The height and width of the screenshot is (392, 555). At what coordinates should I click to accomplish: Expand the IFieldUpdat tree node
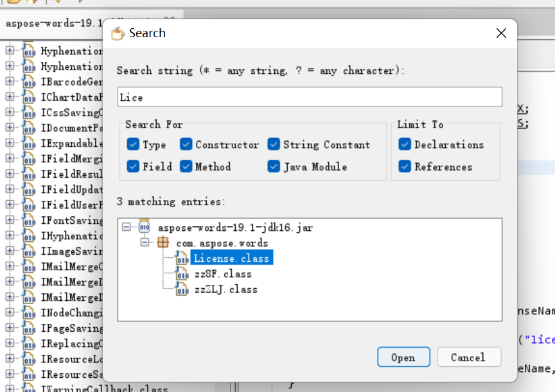click(10, 189)
